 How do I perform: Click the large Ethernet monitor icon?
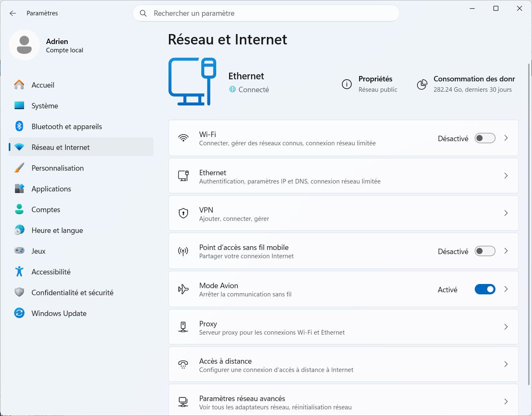click(x=193, y=82)
